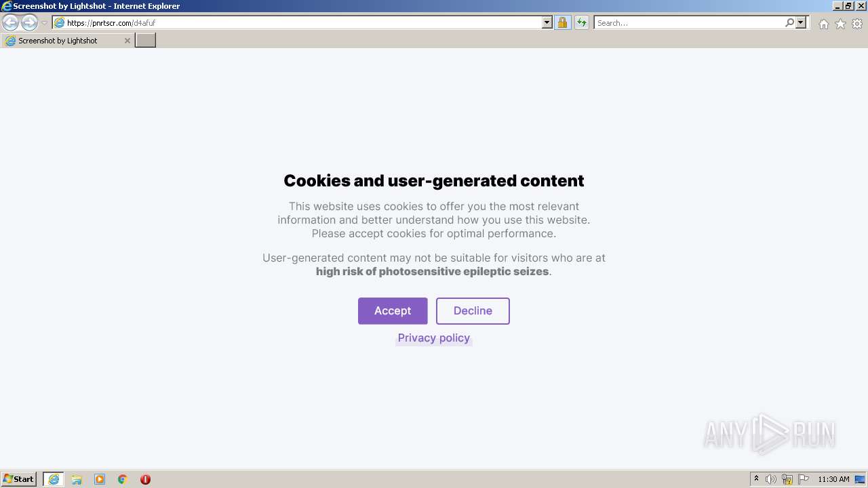This screenshot has width=868, height=488.
Task: Expand the address bar autocomplete dropdown
Action: pos(547,22)
